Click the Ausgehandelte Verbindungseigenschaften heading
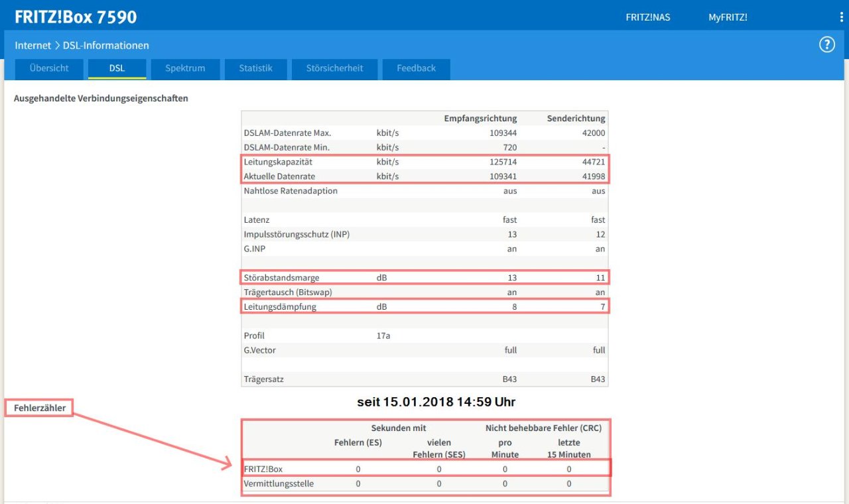Image resolution: width=849 pixels, height=504 pixels. [101, 98]
